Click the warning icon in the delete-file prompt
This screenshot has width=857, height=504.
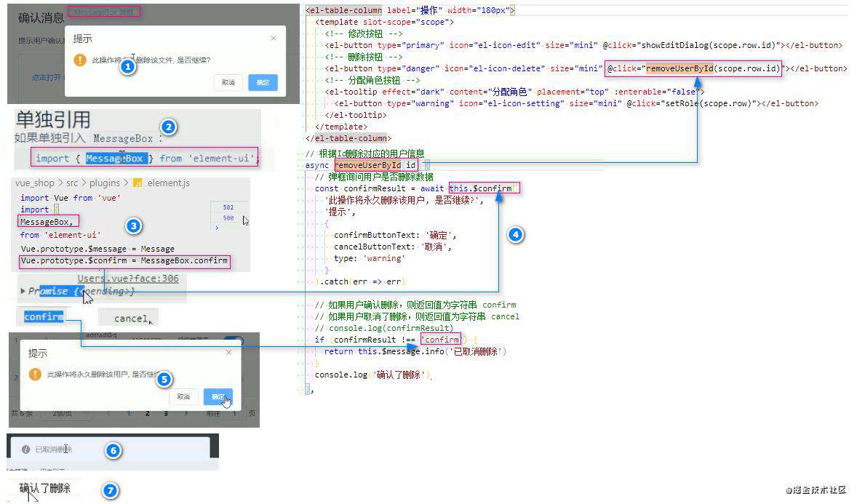80,60
